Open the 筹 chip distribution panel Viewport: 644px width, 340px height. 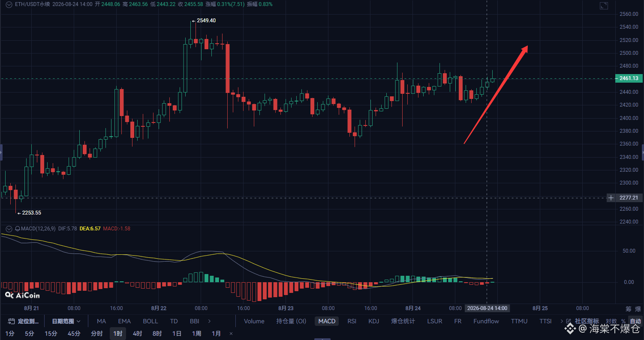[628, 309]
